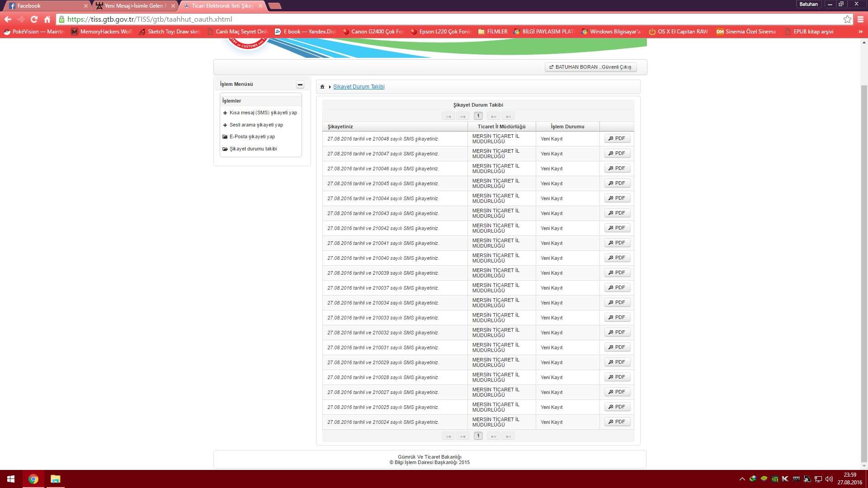
Task: Go to previous page in bottom paginator
Action: pyautogui.click(x=462, y=436)
